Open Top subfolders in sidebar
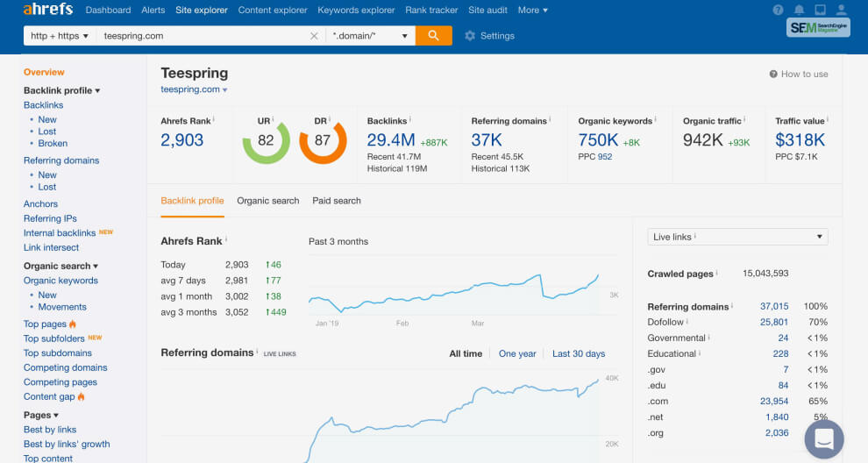 pyautogui.click(x=53, y=338)
